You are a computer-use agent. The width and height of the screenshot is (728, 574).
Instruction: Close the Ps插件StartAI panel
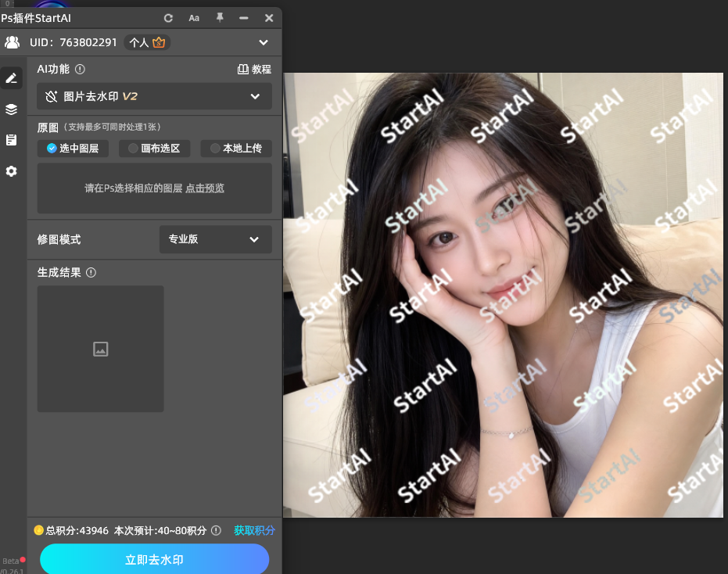pos(269,18)
